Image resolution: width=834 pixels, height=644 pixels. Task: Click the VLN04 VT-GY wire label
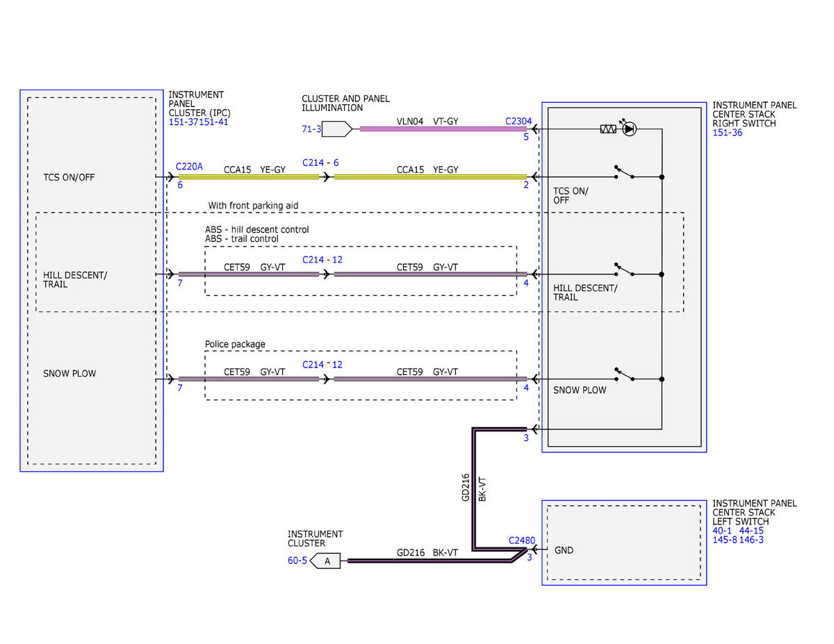427,122
